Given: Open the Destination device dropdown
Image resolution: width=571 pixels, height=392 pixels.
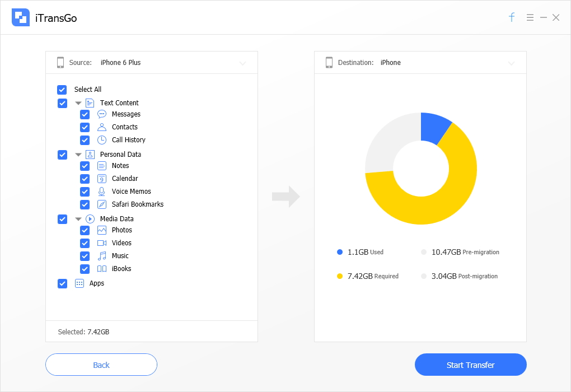Looking at the screenshot, I should tap(511, 63).
